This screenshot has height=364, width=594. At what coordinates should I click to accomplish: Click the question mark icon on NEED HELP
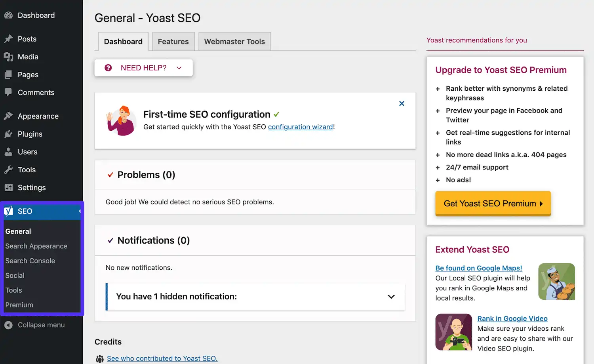click(108, 67)
